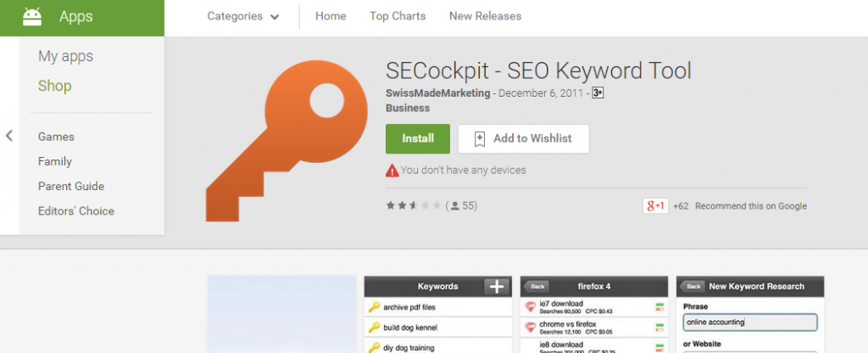Click the Android robot icon in Apps header
The width and height of the screenshot is (868, 353).
[33, 17]
